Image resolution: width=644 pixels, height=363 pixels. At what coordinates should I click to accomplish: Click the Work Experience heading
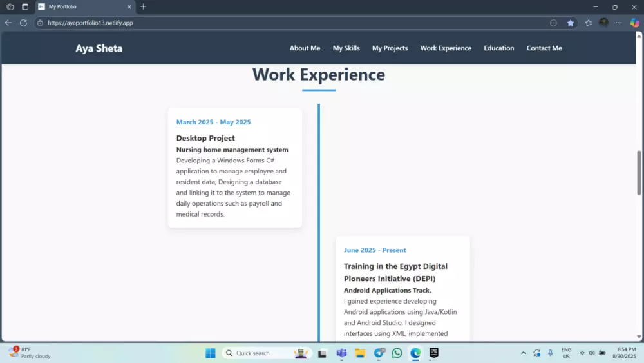[319, 74]
